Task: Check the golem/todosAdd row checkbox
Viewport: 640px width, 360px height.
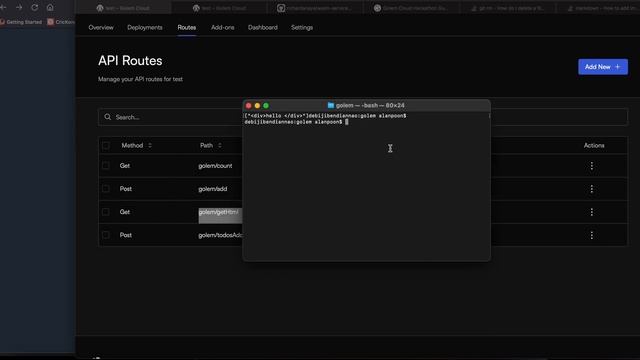Action: [106, 235]
